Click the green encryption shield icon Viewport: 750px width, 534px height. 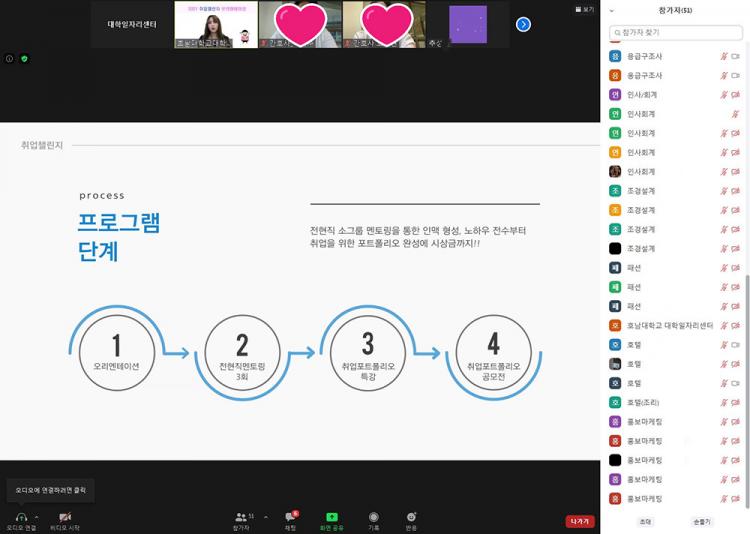click(24, 59)
